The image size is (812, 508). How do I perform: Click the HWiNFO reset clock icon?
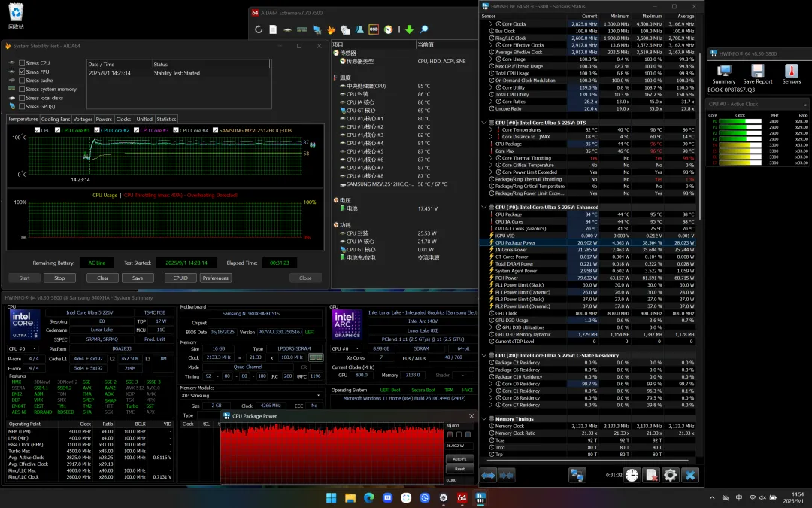(632, 475)
